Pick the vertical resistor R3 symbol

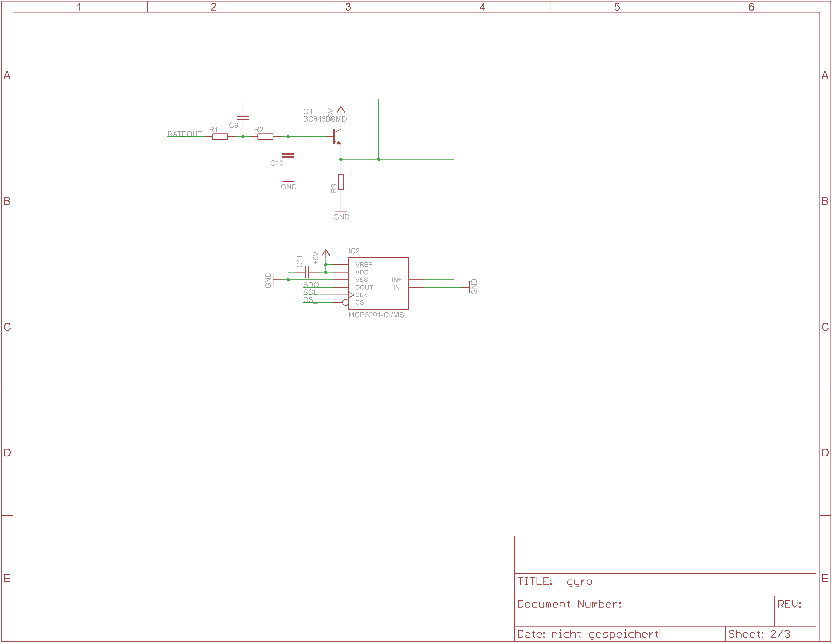pyautogui.click(x=341, y=182)
